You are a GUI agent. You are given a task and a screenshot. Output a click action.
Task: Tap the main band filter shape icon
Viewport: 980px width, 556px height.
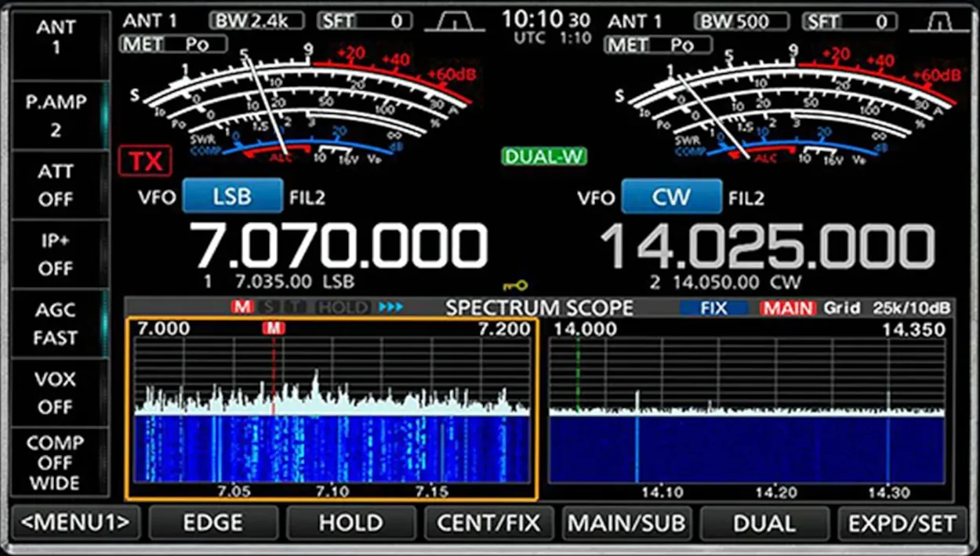pyautogui.click(x=455, y=22)
